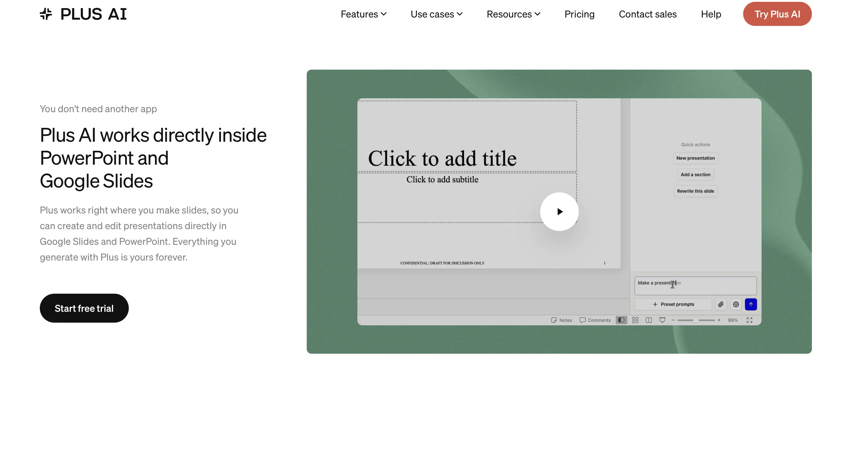Start the slide show presenter icon

(x=662, y=320)
